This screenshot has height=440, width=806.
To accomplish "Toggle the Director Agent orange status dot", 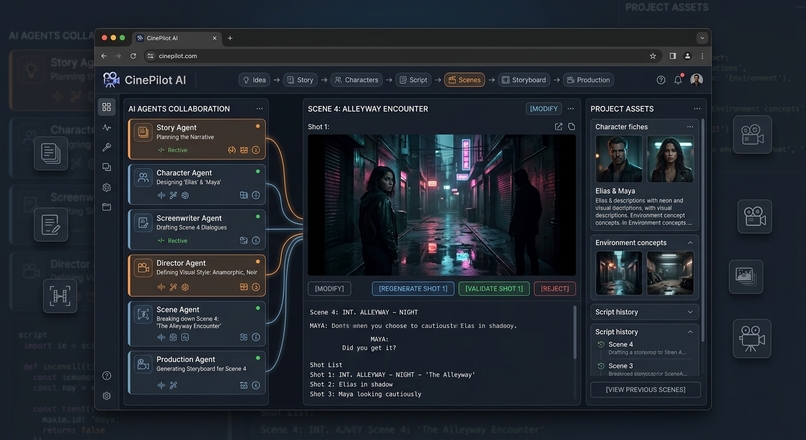I will click(x=258, y=262).
